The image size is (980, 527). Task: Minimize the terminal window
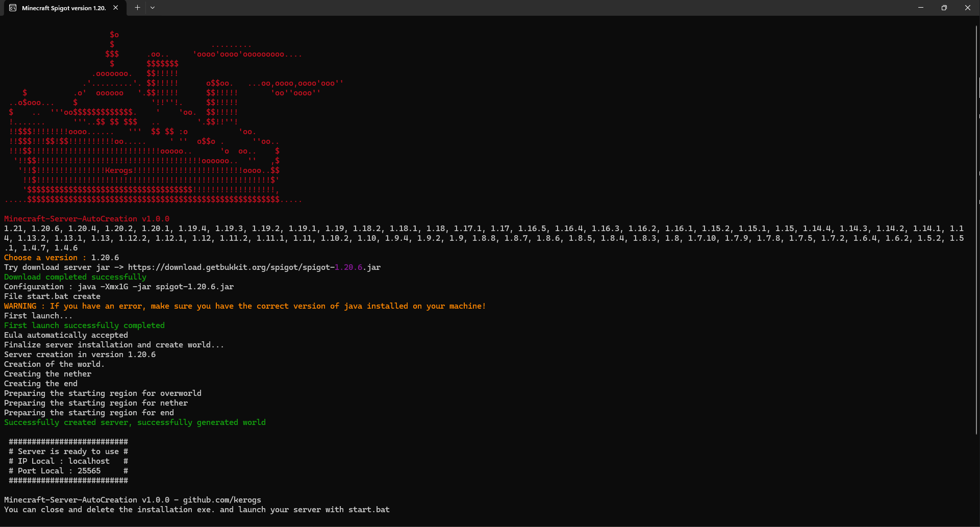tap(921, 8)
